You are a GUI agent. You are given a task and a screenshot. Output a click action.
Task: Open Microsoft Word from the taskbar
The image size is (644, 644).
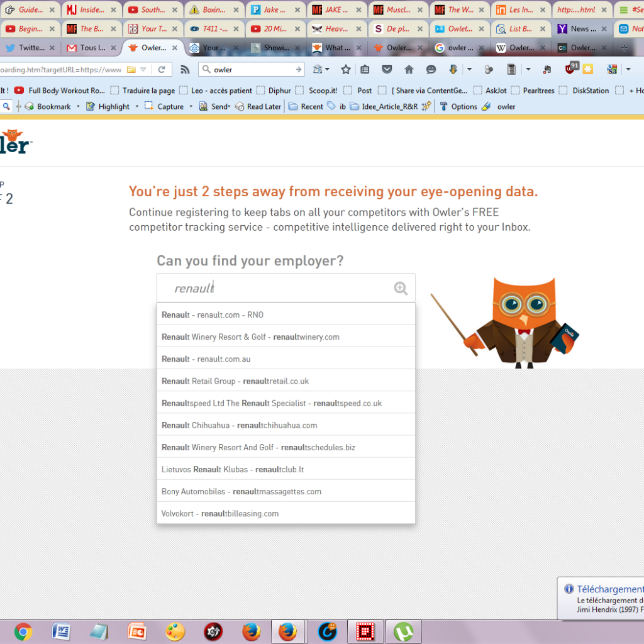61,631
